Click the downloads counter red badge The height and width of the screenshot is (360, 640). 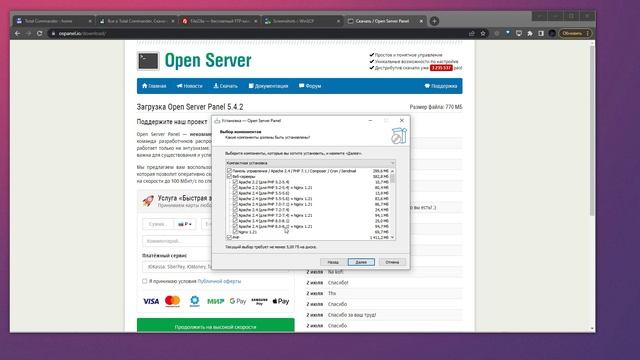coord(441,68)
